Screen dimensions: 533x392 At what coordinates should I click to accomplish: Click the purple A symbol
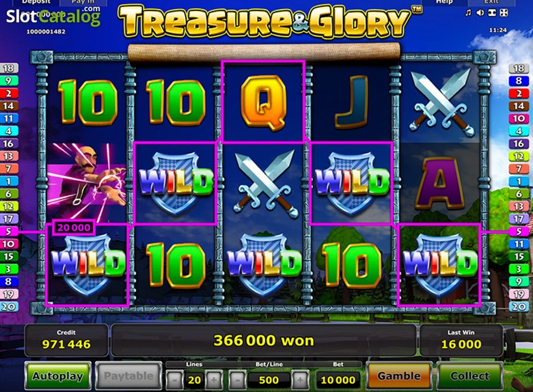click(440, 184)
